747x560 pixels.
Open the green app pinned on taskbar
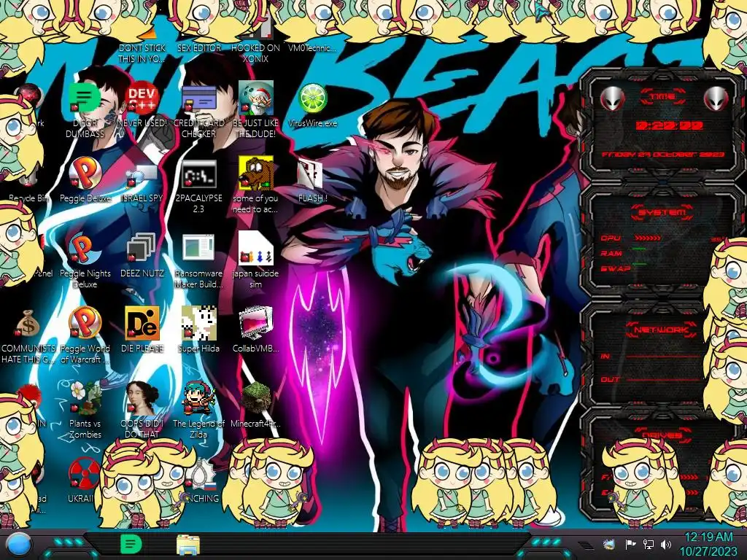click(x=131, y=544)
